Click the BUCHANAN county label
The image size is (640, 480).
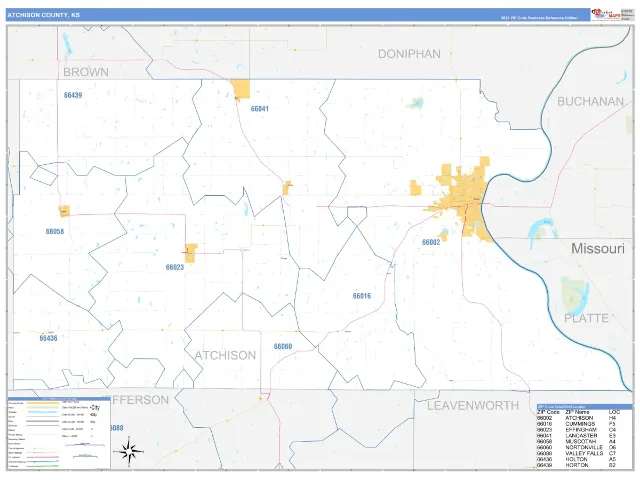tap(591, 101)
